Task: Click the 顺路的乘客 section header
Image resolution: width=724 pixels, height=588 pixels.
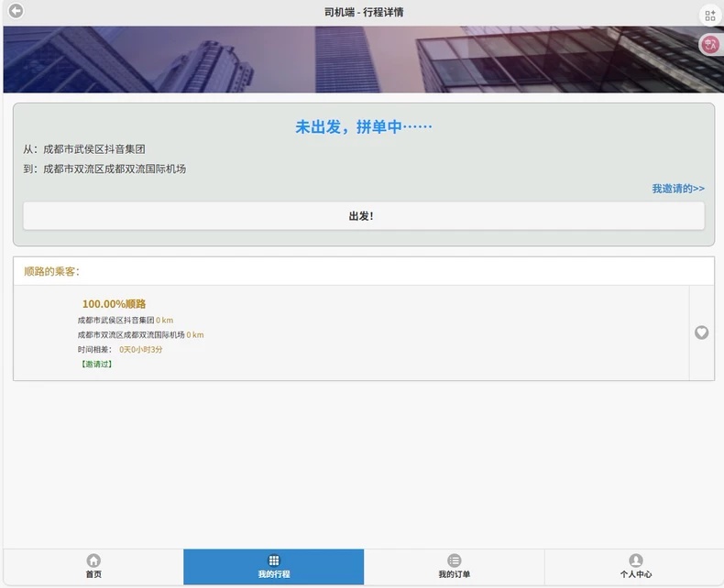Action: pyautogui.click(x=51, y=271)
